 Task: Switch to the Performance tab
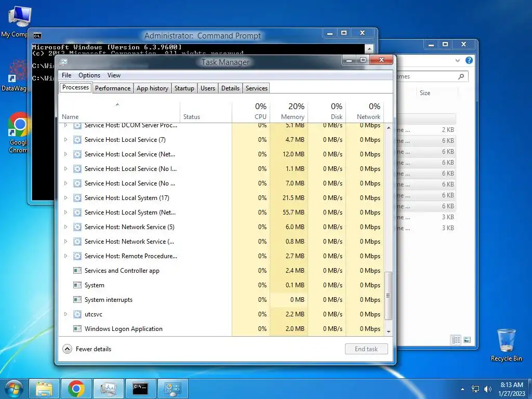(x=113, y=88)
